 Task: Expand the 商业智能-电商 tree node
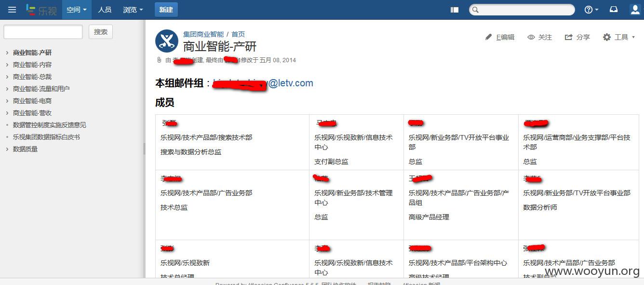point(7,101)
